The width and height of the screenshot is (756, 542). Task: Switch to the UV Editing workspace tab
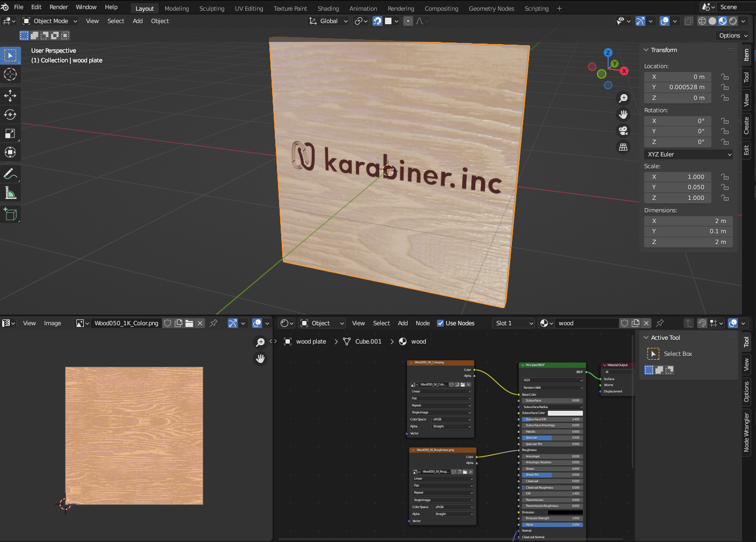tap(249, 9)
